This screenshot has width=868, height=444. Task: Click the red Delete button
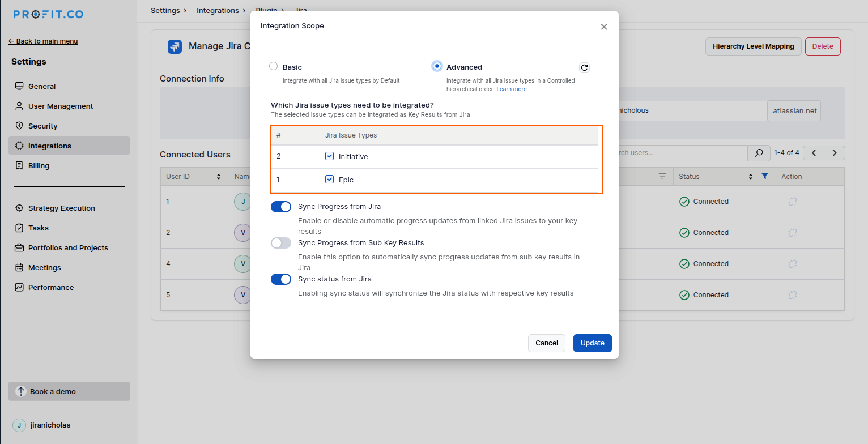(823, 46)
